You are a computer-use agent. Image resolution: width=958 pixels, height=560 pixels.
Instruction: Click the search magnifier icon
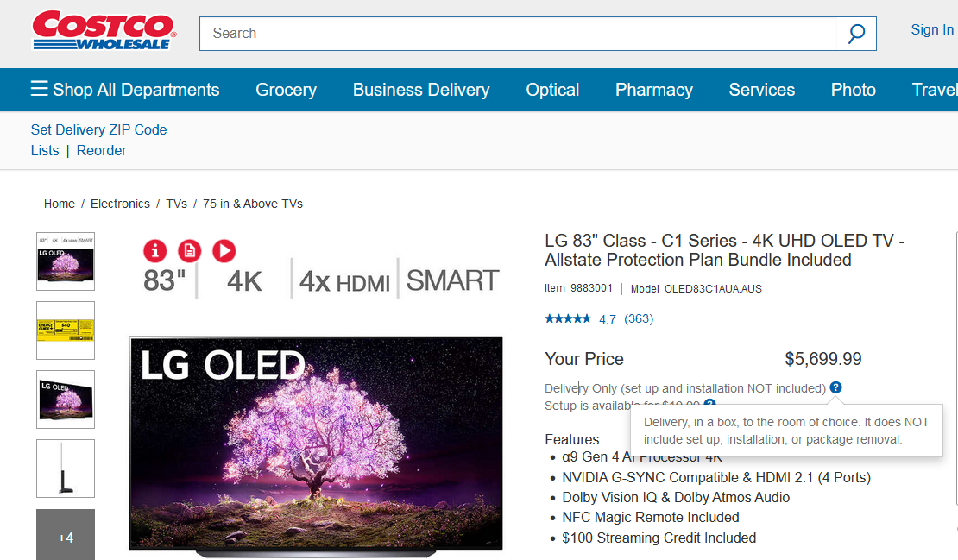coord(856,34)
